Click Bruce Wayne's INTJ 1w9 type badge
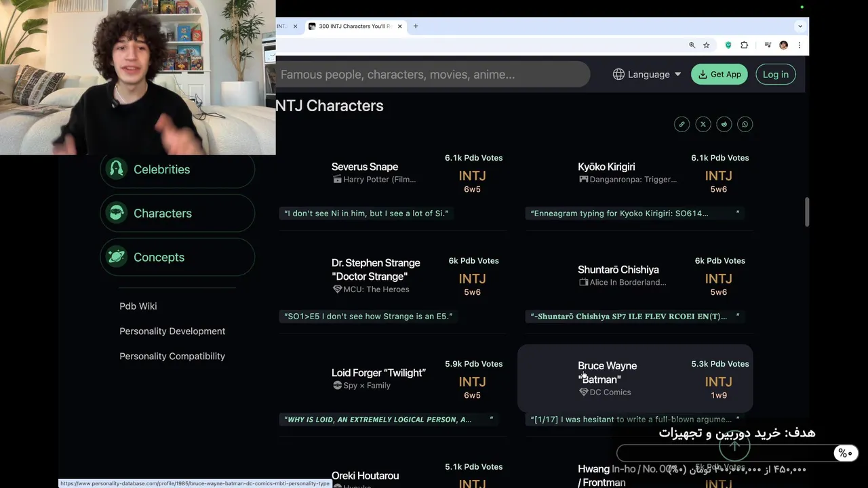The height and width of the screenshot is (488, 868). tap(719, 387)
